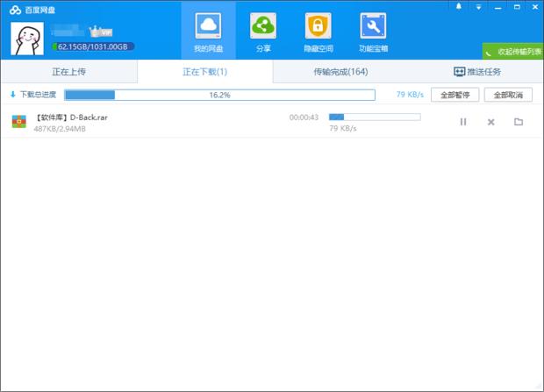Open 功能宝箱 (Toolbox) section
Viewport: 544px width, 392px height.
coord(374,32)
